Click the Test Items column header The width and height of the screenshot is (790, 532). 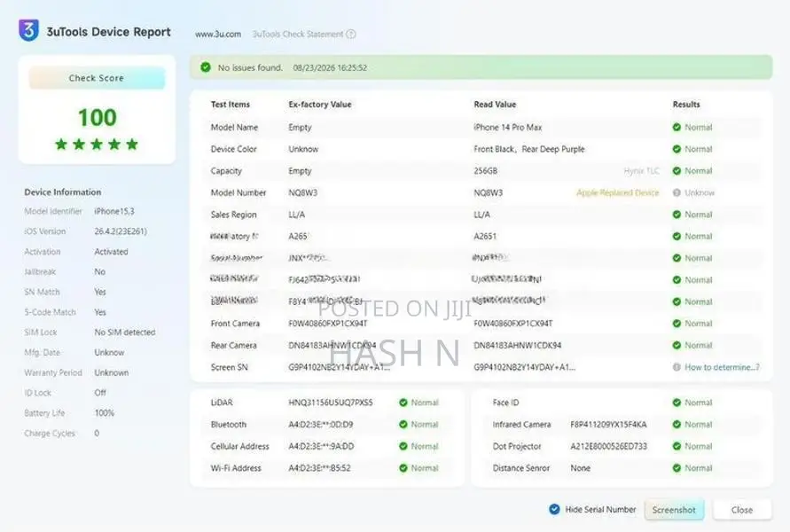(231, 105)
